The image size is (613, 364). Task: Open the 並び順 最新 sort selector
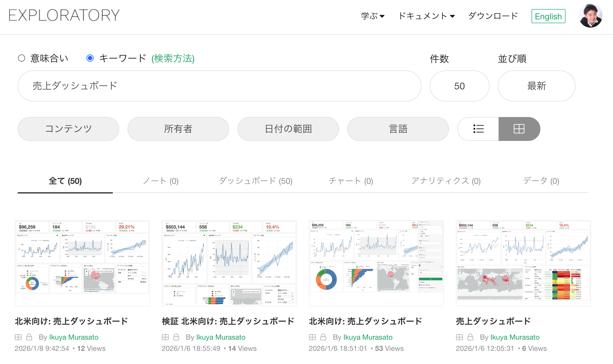coord(536,86)
